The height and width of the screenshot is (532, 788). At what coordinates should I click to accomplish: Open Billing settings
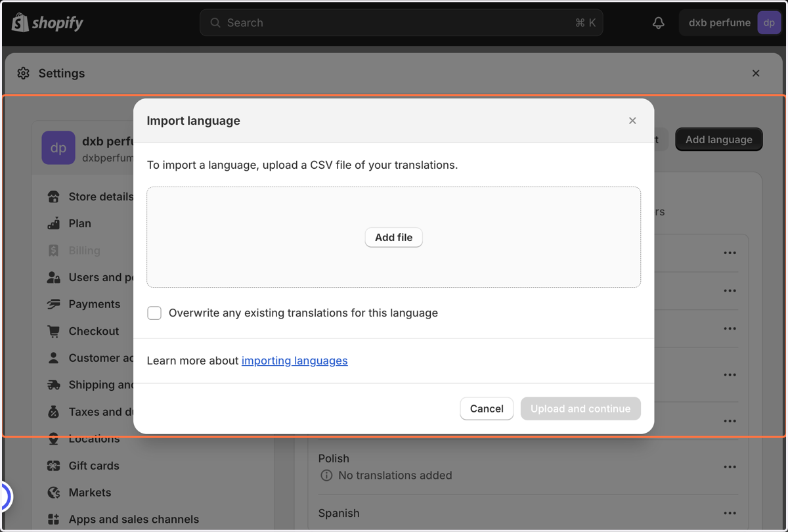click(x=84, y=251)
